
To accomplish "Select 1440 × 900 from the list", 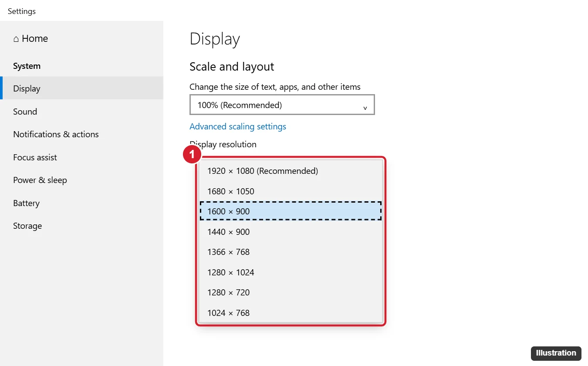I will [291, 232].
